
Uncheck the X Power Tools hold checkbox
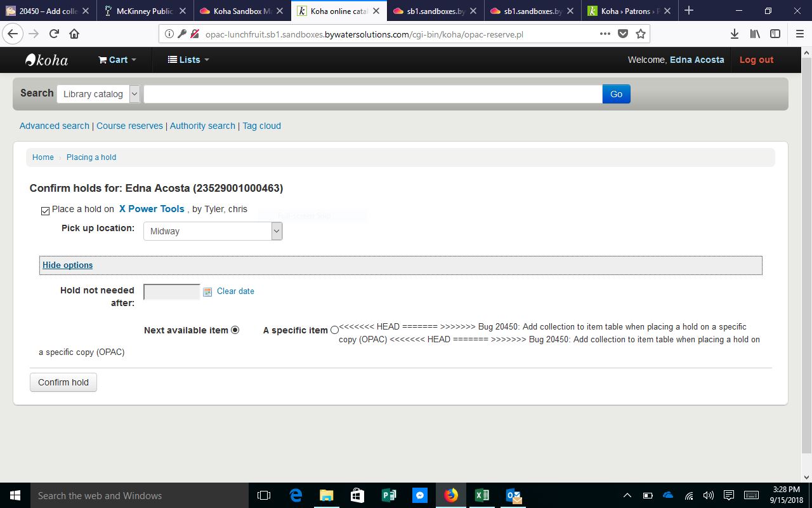[x=45, y=211]
